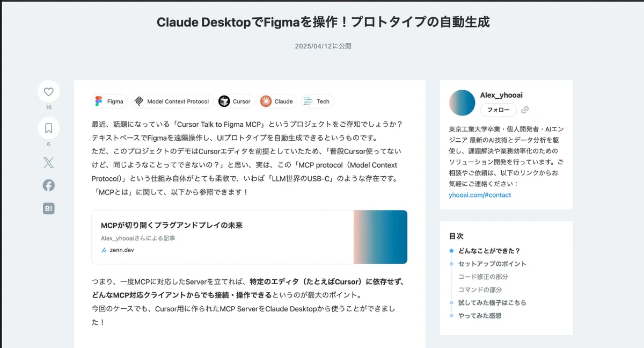The width and height of the screenshot is (644, 348).
Task: Bookmark the article with bookmark icon
Action: 49,128
